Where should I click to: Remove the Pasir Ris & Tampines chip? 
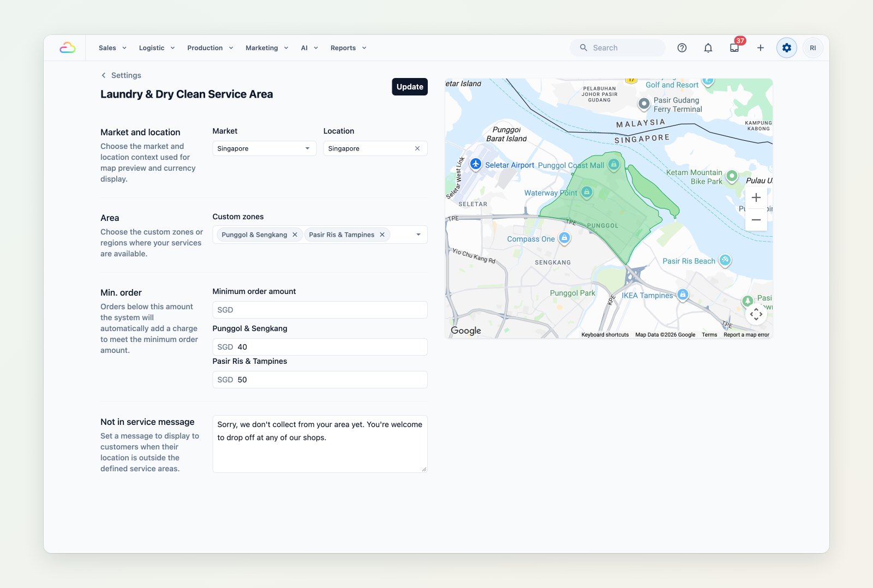(382, 235)
